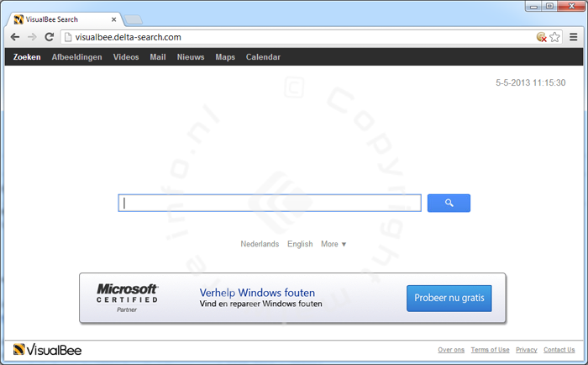Viewport: 588px width, 365px height.
Task: Click the Verhelp Windows fouten ad headline
Action: tap(257, 293)
